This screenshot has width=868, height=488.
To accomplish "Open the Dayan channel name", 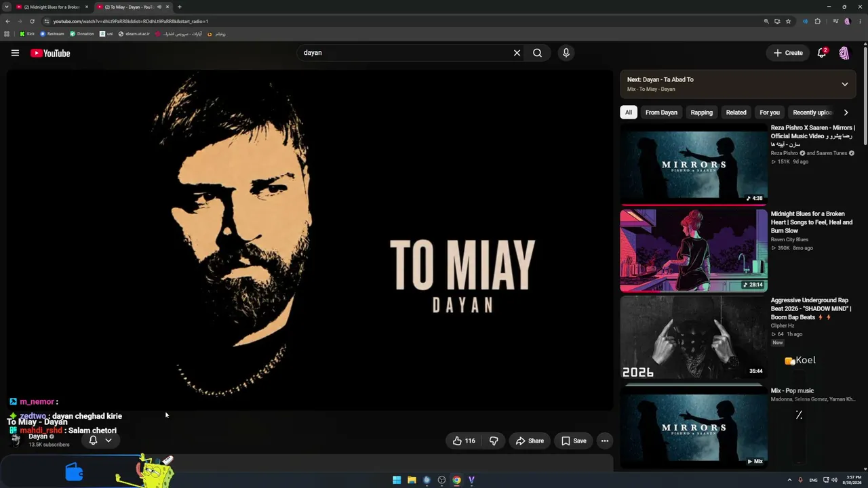I will point(38,436).
